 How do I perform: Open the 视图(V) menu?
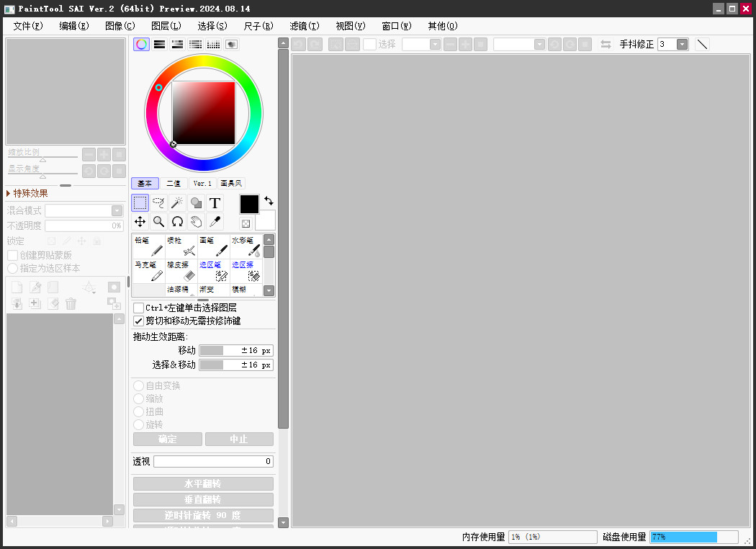351,26
